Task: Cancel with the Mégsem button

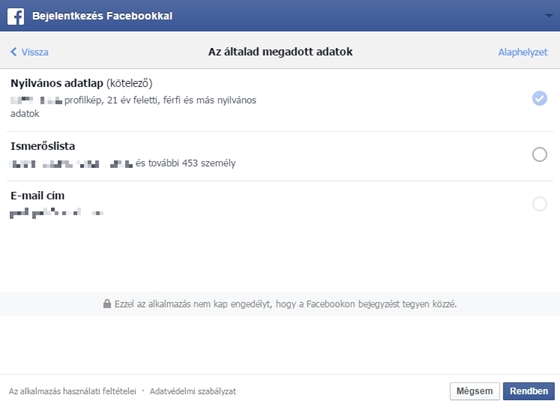Action: click(x=474, y=391)
